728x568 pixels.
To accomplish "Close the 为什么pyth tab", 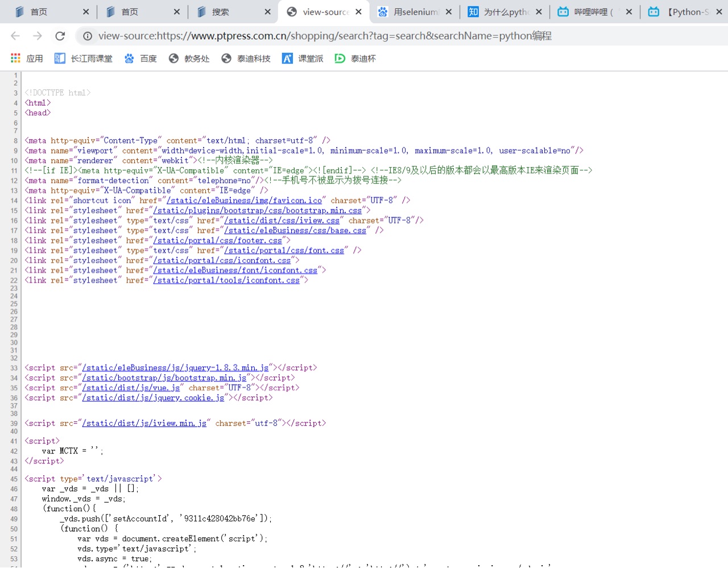I will click(x=539, y=11).
